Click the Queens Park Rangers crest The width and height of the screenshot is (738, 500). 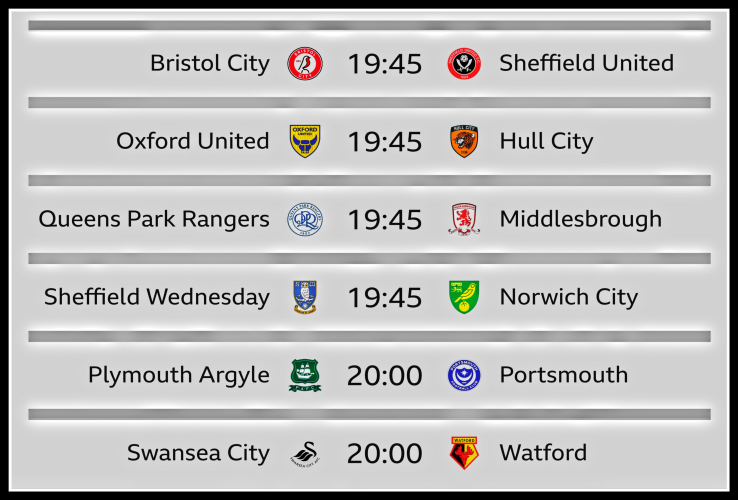click(x=305, y=219)
